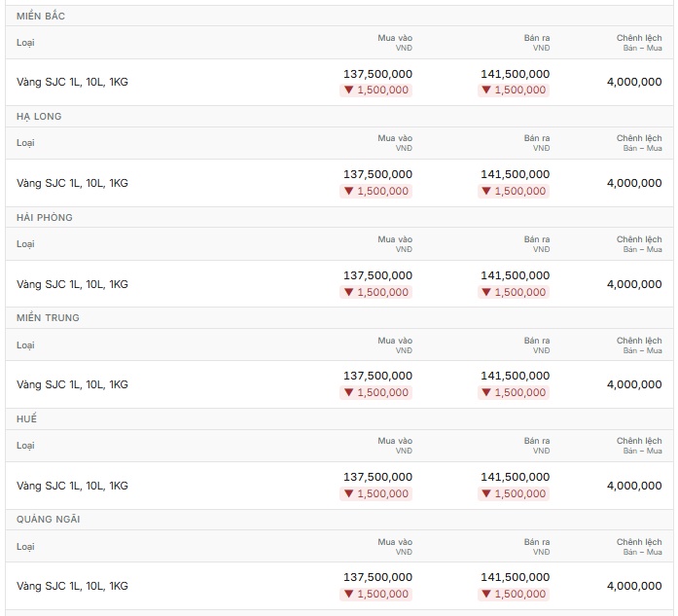Click the down-arrow badge under Hải Phòng sell price
The image size is (678, 616).
[514, 292]
